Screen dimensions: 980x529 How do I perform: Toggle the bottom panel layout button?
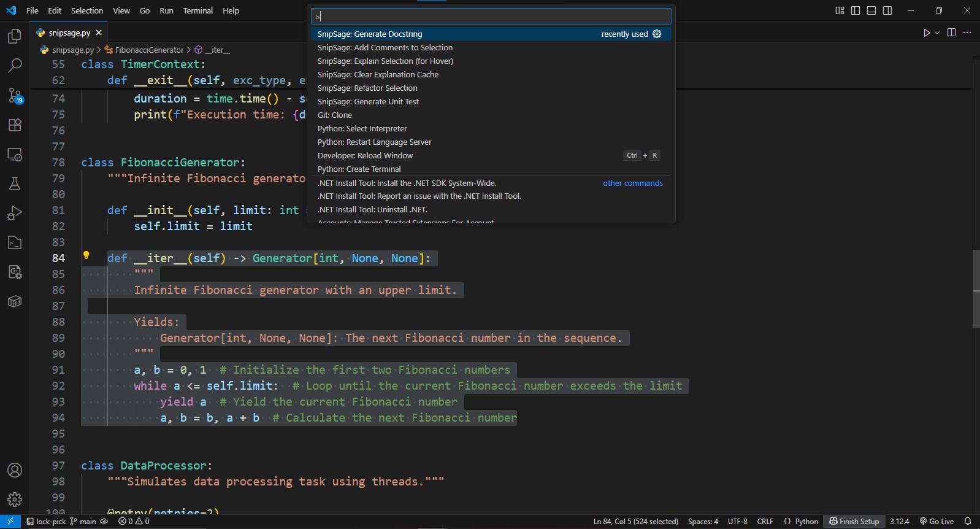coord(871,10)
